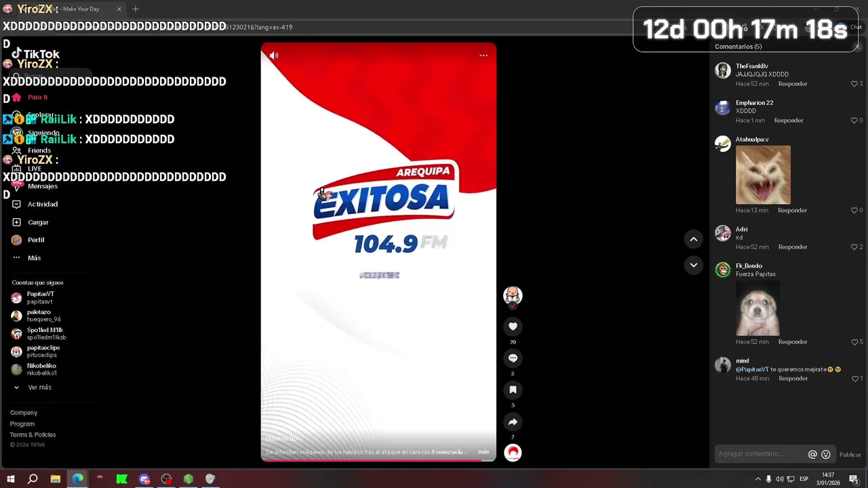The image size is (868, 488).
Task: Open Spo1led M1lk followed account
Action: tap(46, 333)
